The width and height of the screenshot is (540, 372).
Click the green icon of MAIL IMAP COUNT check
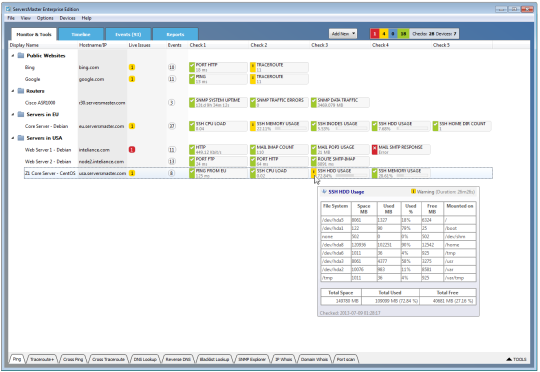[253, 149]
